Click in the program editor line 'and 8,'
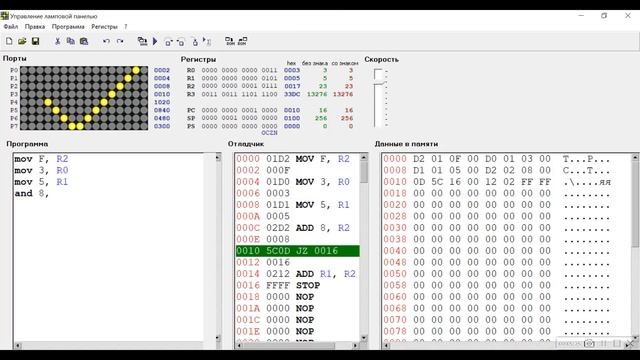The image size is (640, 360). tap(32, 193)
